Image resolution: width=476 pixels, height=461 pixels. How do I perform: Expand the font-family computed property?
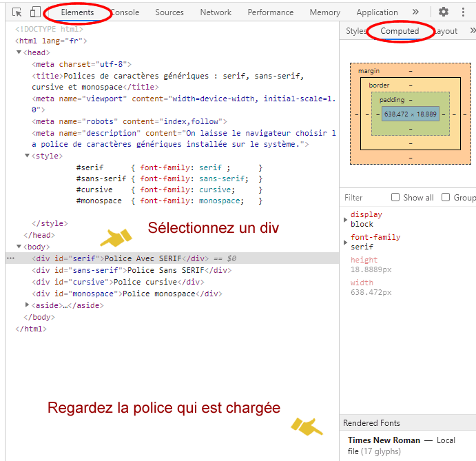[345, 243]
